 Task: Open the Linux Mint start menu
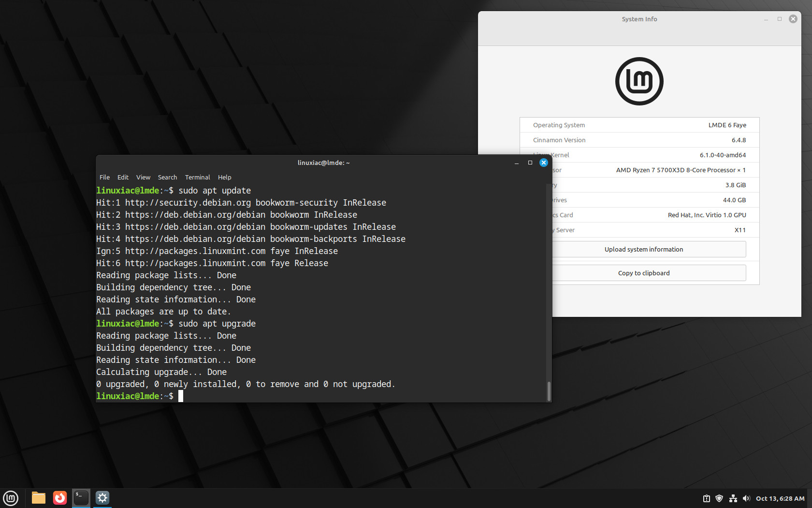click(11, 498)
